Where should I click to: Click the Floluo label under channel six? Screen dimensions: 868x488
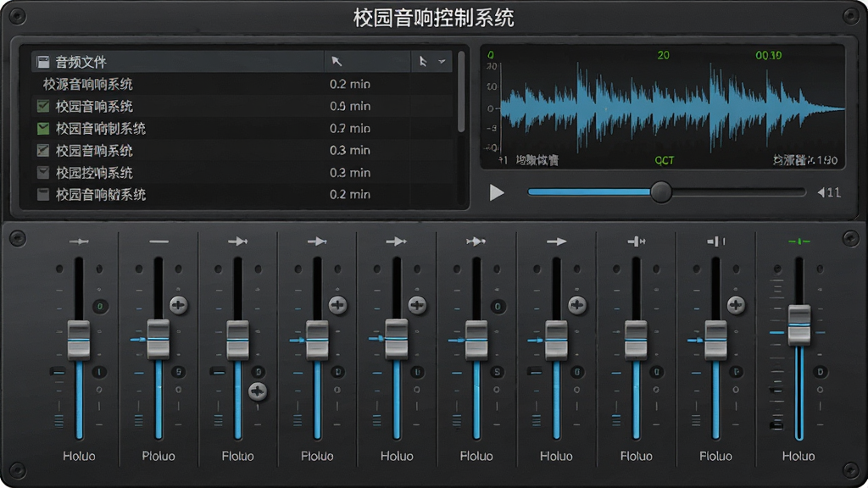pos(476,456)
